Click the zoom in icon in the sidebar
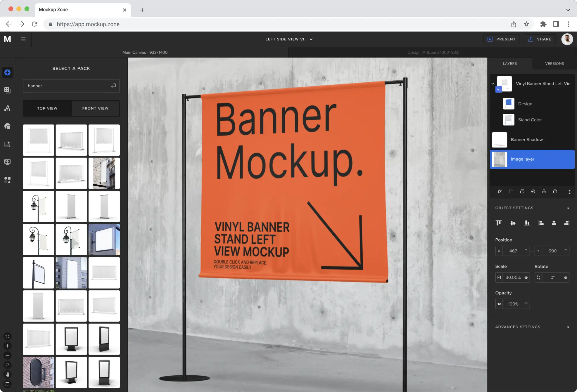This screenshot has width=577, height=392. click(x=7, y=346)
